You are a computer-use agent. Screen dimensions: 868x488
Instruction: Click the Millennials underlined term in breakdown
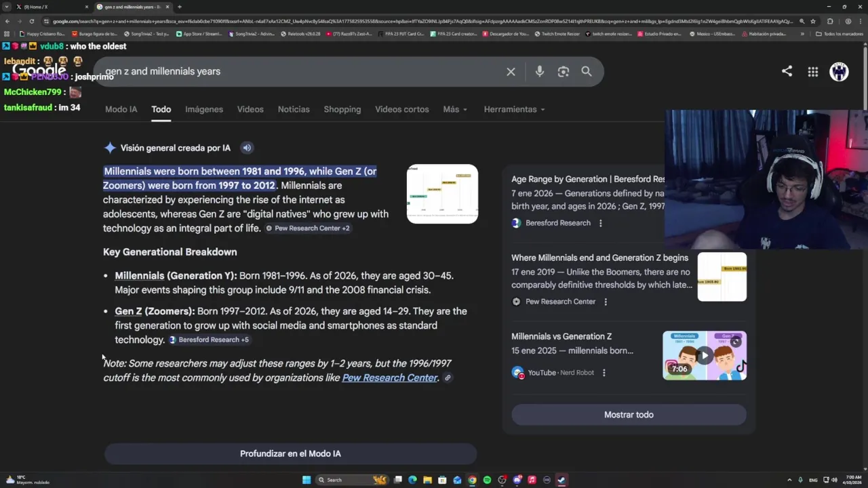pyautogui.click(x=139, y=276)
